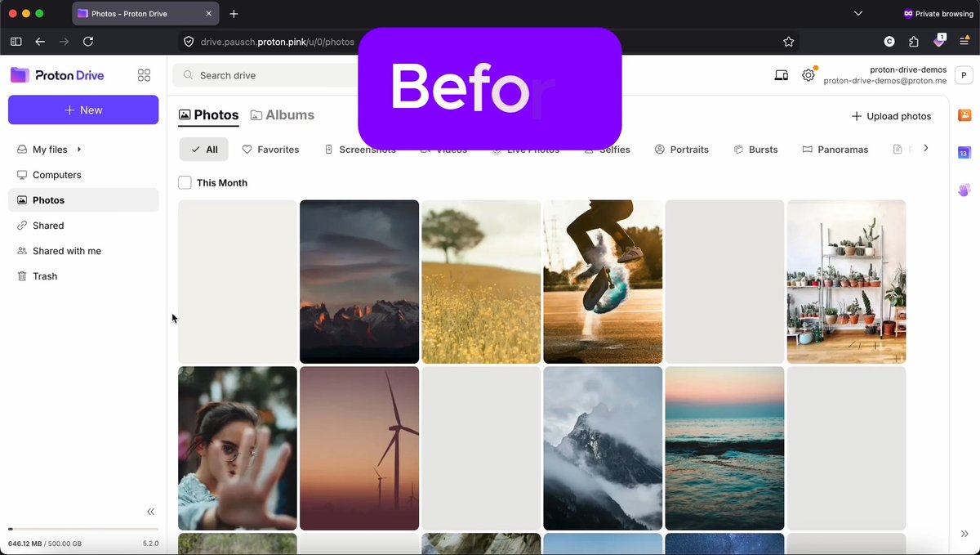Open the ocean sunset photo
The height and width of the screenshot is (555, 980).
724,448
